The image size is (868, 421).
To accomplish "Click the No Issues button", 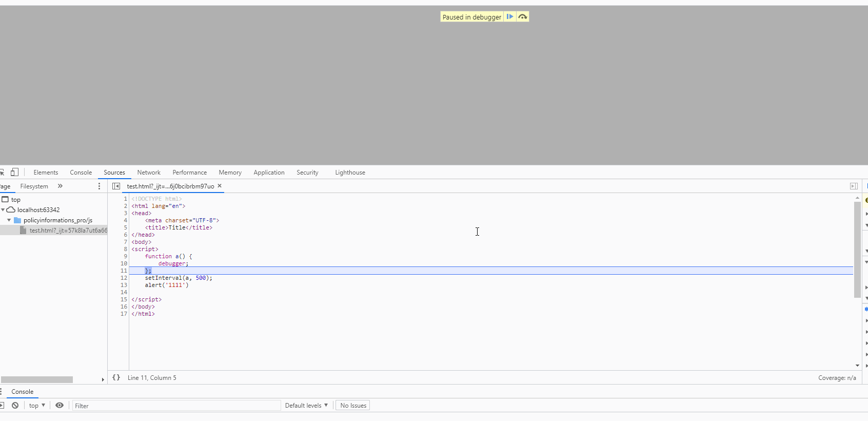I will click(x=353, y=406).
